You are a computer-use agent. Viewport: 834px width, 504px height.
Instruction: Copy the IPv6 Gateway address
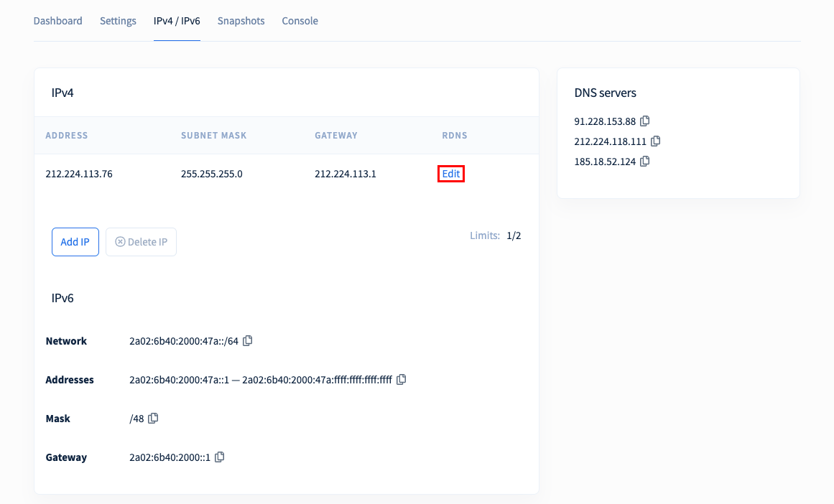(x=220, y=457)
